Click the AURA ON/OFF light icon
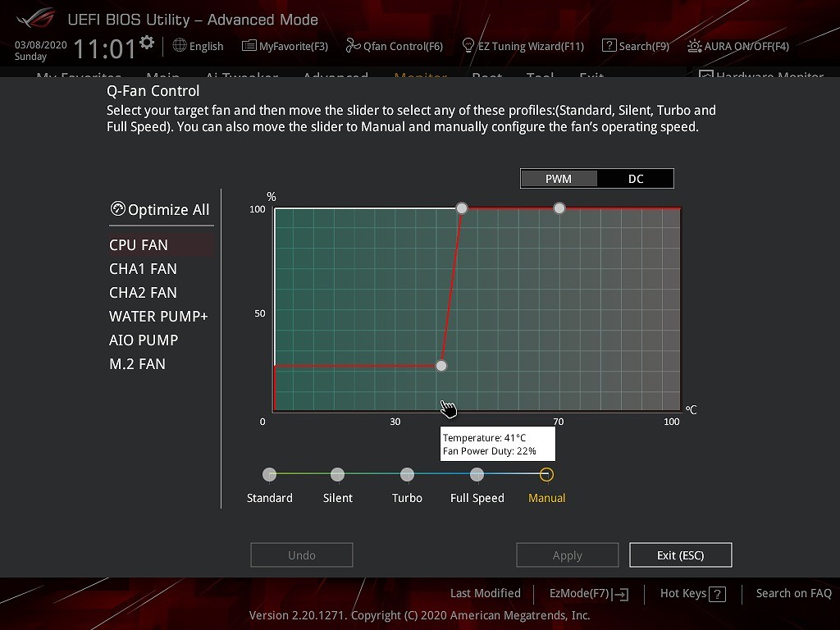This screenshot has height=630, width=840. coord(694,46)
